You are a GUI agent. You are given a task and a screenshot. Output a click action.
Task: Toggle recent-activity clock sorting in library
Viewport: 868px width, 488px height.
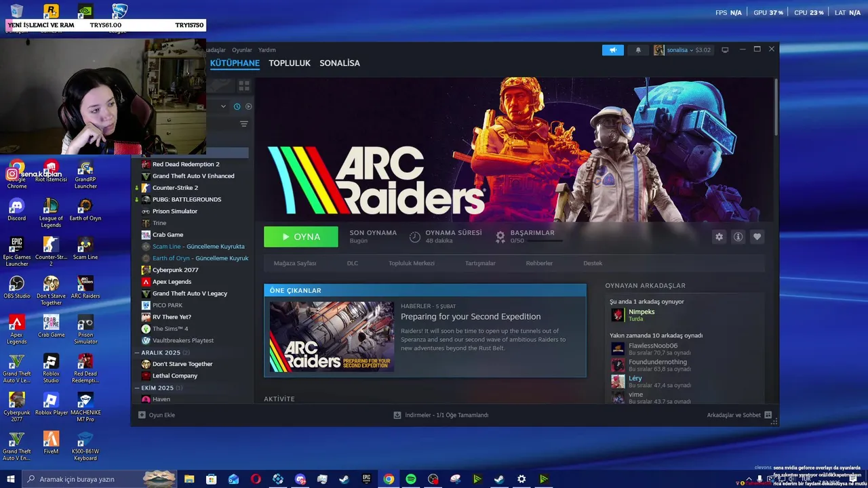tap(237, 106)
